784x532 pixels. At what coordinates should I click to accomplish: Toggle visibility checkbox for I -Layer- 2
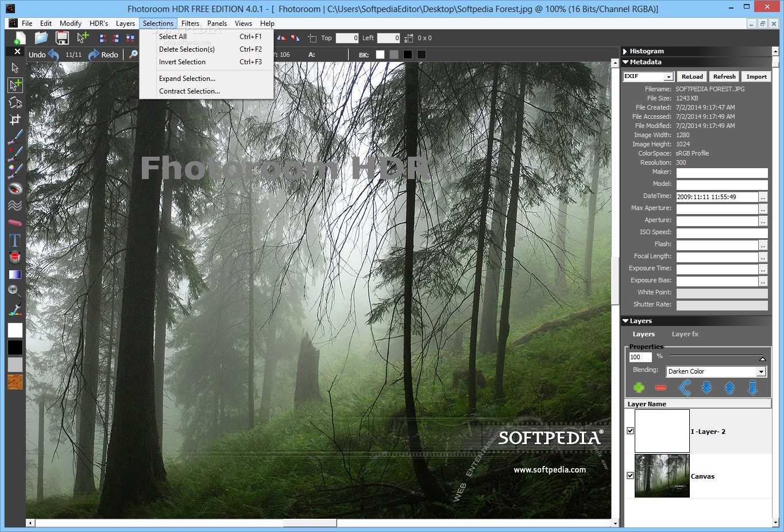pyautogui.click(x=630, y=430)
